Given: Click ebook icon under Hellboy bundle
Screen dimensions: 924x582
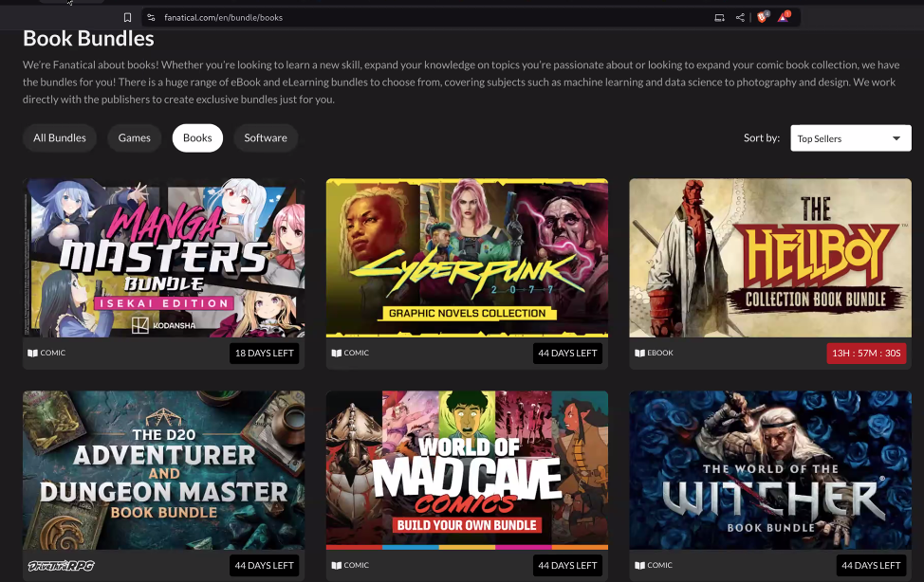Looking at the screenshot, I should [x=639, y=353].
